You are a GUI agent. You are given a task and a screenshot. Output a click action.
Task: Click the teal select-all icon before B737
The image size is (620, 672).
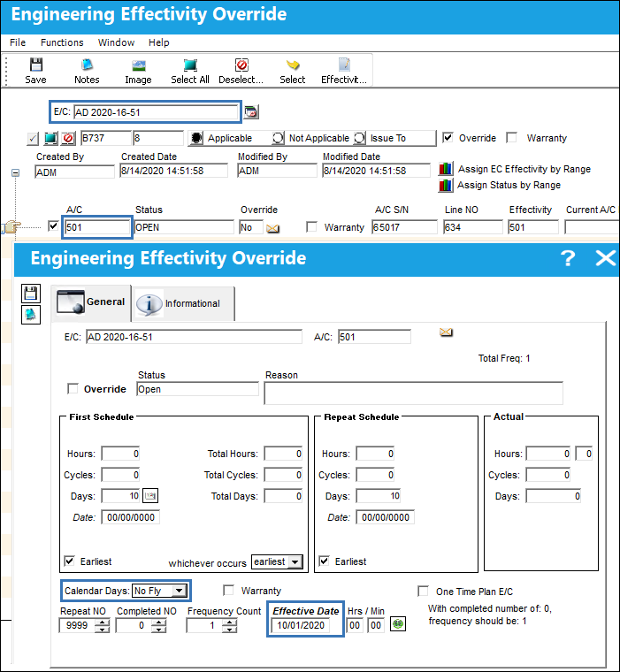50,138
